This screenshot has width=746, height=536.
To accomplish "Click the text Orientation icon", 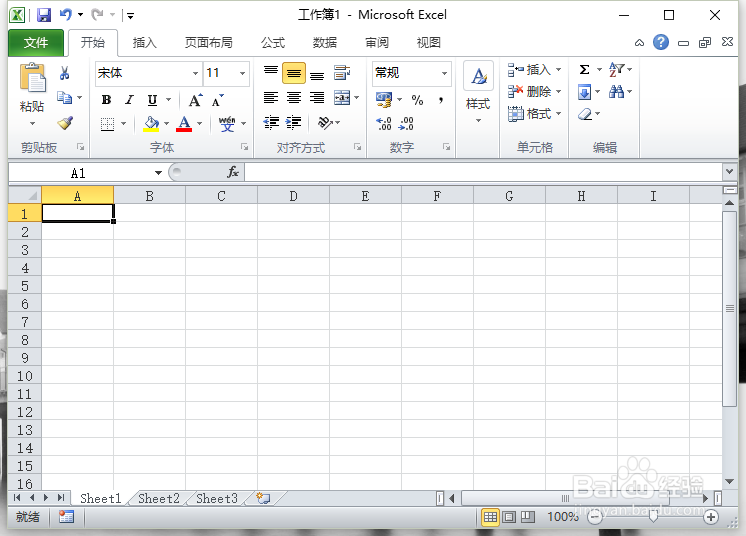I will tap(325, 123).
